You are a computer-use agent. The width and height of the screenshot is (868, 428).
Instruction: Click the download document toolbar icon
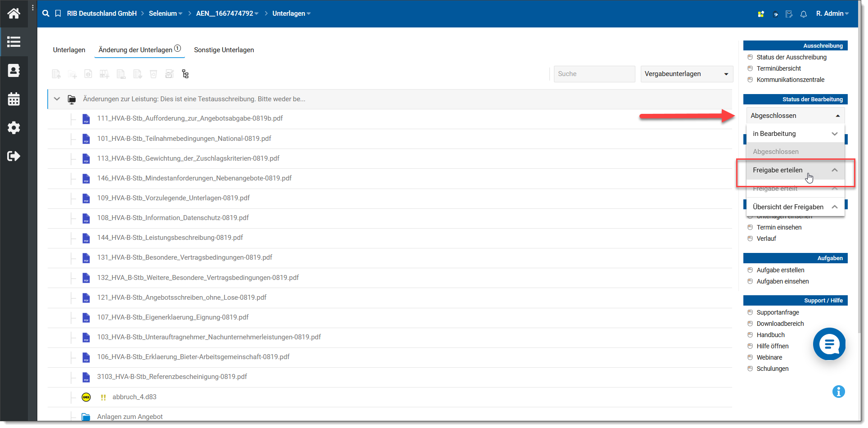pyautogui.click(x=138, y=74)
